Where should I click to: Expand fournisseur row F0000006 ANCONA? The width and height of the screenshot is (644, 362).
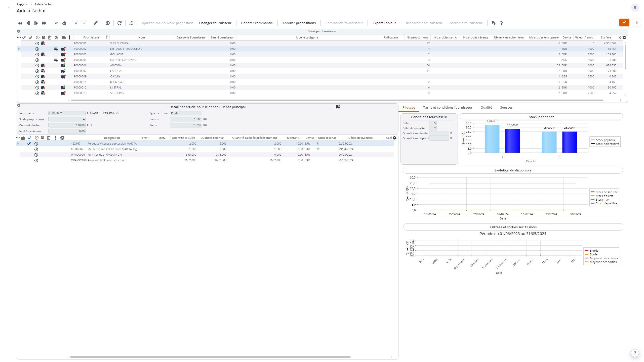[x=19, y=65]
